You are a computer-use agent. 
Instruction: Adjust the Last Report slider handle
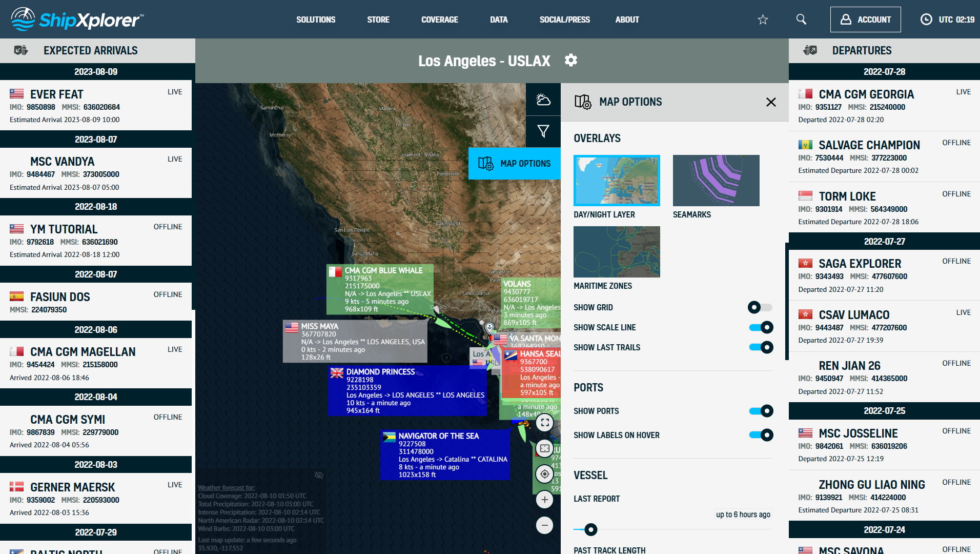tap(590, 529)
